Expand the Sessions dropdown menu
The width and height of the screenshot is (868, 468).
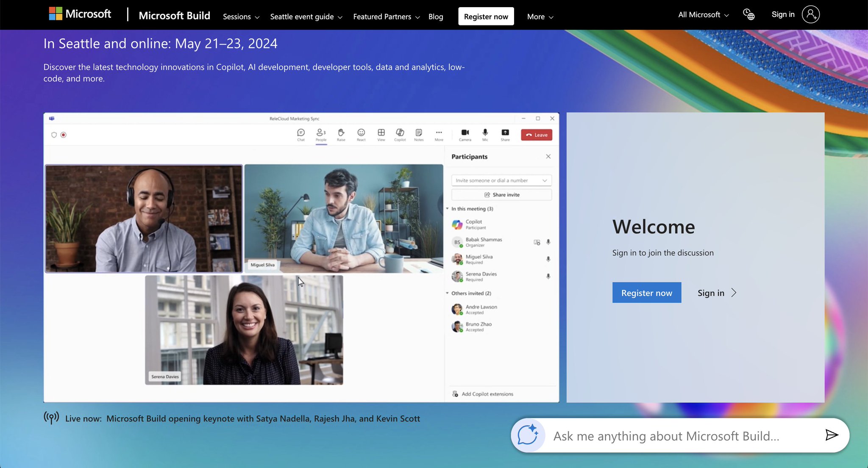click(x=241, y=17)
